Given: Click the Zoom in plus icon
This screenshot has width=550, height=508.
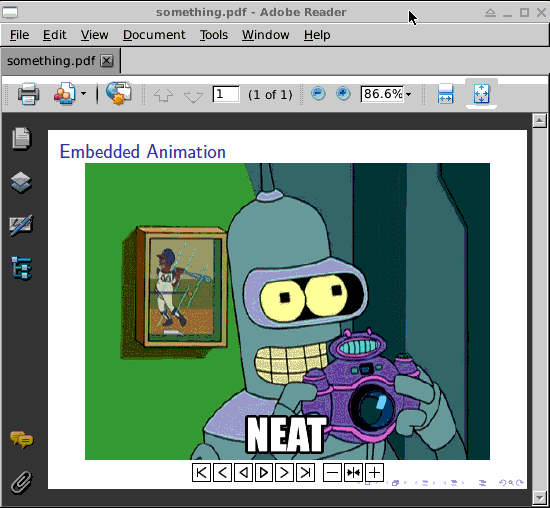Looking at the screenshot, I should [343, 94].
